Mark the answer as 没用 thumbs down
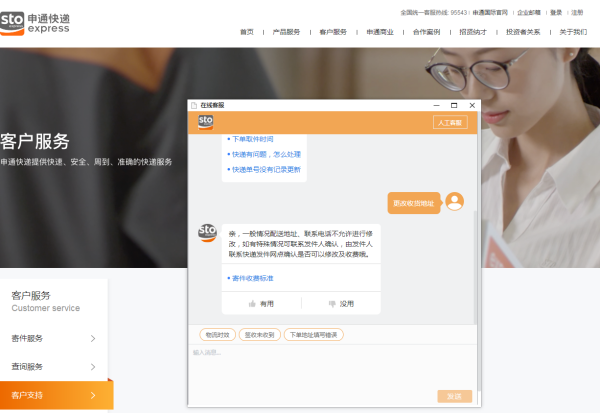Viewport: 600px width, 413px height. point(341,304)
